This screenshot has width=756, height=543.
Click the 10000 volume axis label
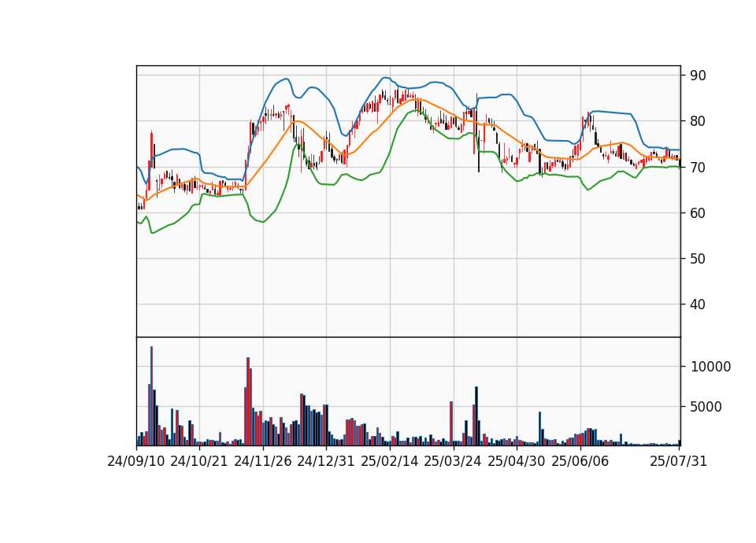tap(710, 368)
